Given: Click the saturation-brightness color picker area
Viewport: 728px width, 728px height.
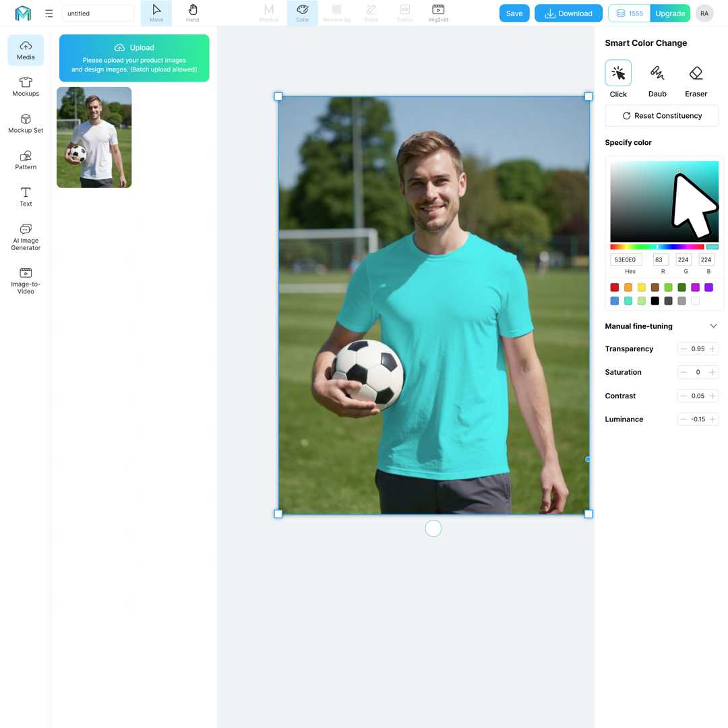Looking at the screenshot, I should [664, 201].
